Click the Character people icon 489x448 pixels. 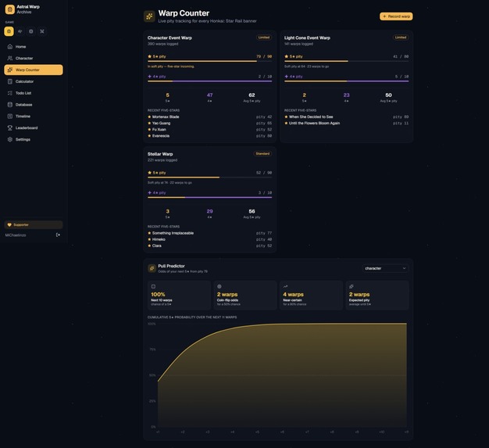(x=10, y=58)
